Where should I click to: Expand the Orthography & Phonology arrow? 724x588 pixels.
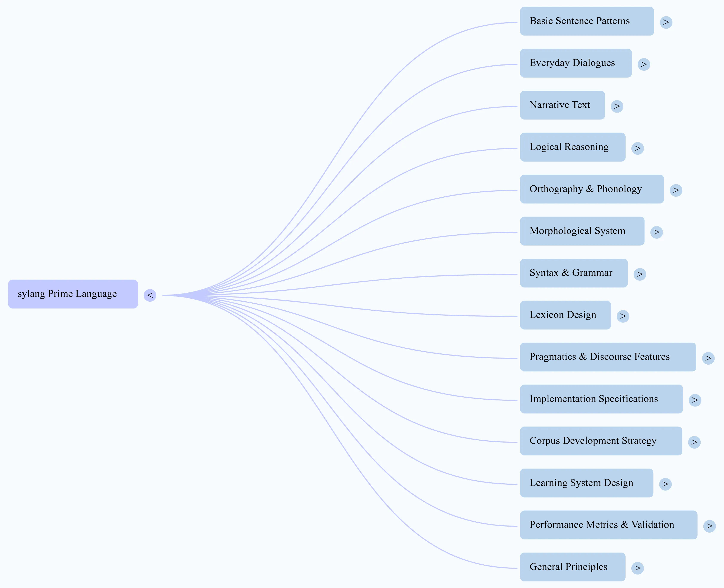point(676,190)
